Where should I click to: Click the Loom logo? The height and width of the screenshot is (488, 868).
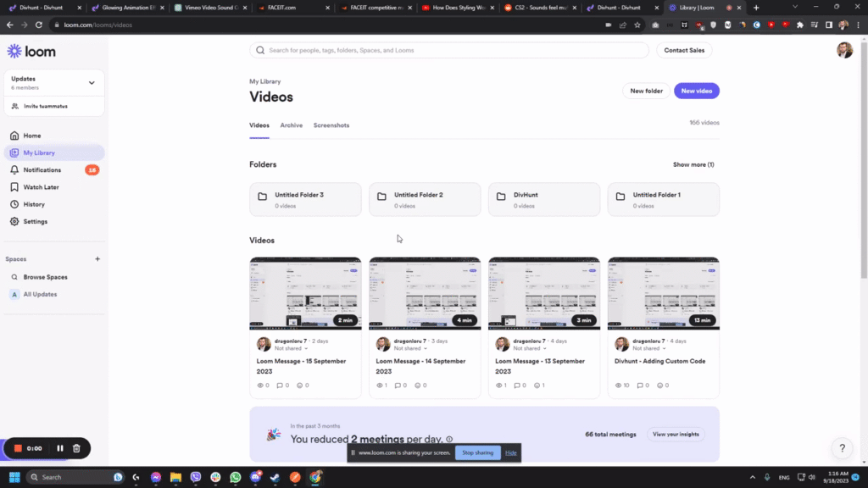(x=31, y=52)
